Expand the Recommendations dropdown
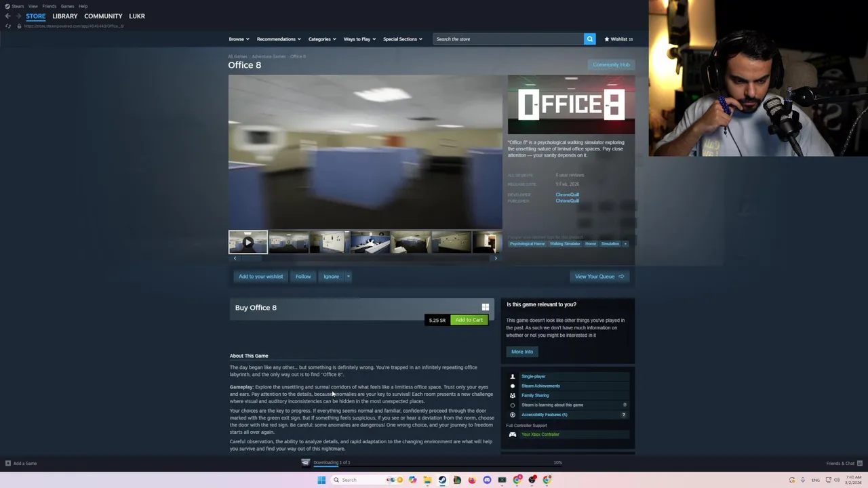The height and width of the screenshot is (488, 868). pyautogui.click(x=279, y=39)
